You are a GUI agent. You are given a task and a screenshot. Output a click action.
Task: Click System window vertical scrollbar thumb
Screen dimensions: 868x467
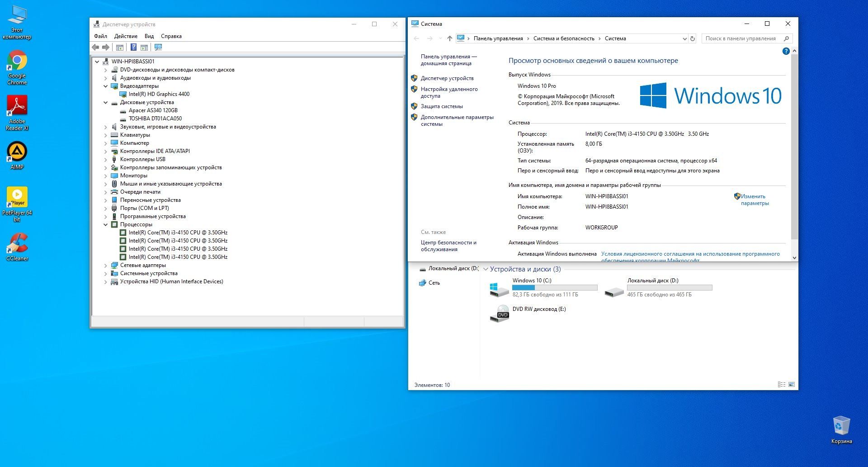(794, 147)
